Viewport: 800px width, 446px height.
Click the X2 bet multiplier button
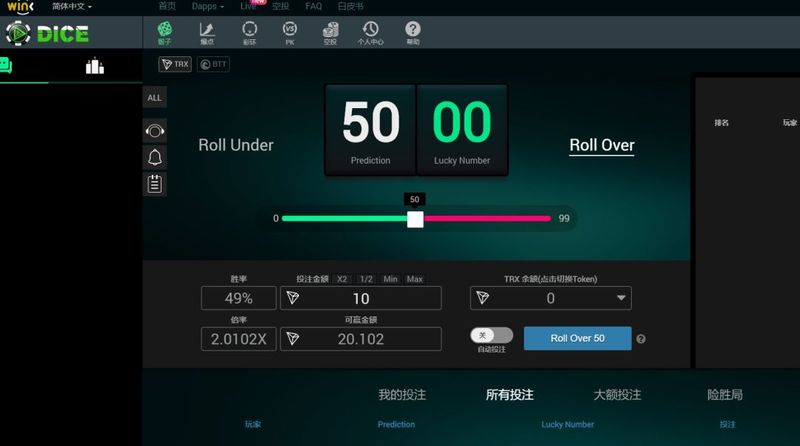(x=342, y=279)
